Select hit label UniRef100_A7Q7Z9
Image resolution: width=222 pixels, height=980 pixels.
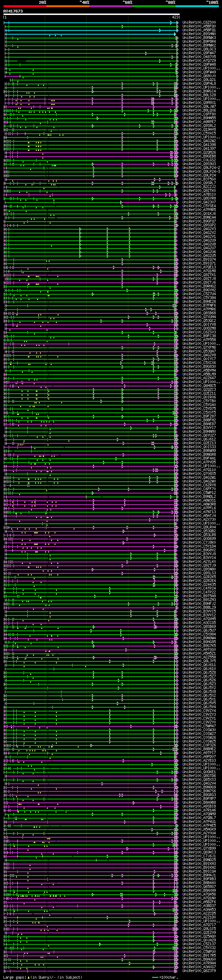[x=199, y=60]
